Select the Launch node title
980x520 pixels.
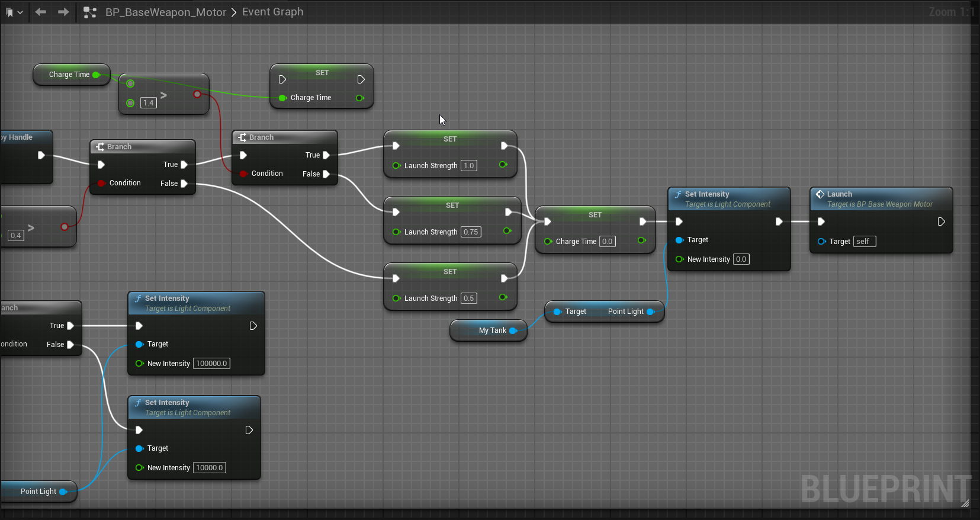pos(840,194)
